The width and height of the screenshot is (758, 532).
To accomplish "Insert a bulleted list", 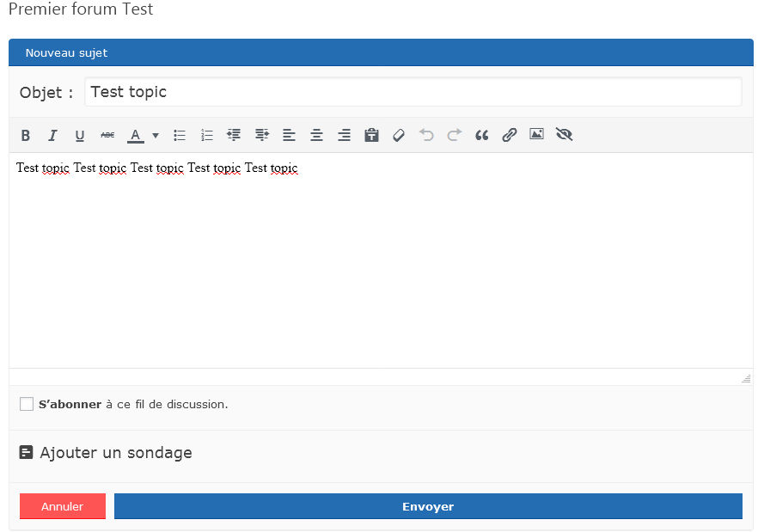I will (179, 135).
